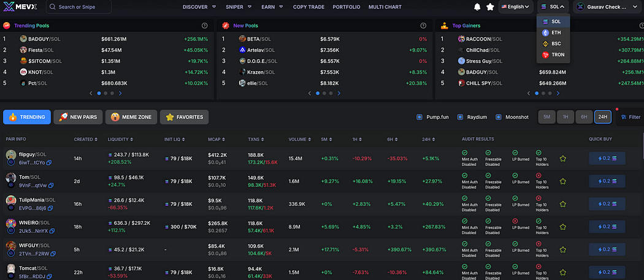The width and height of the screenshot is (644, 280).
Task: Quick buy 0.2 SOL of flipguy
Action: 607,158
